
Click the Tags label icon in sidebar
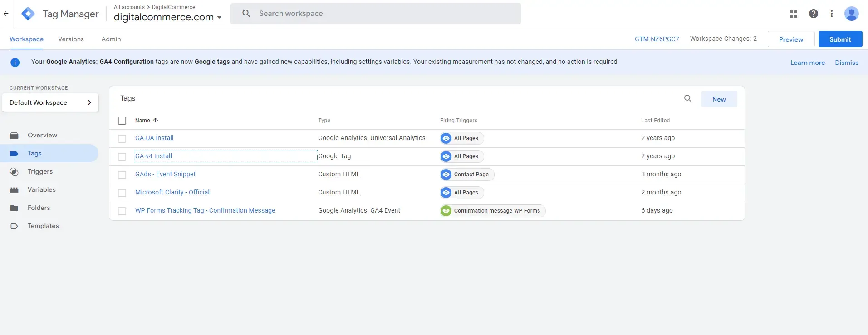(14, 154)
